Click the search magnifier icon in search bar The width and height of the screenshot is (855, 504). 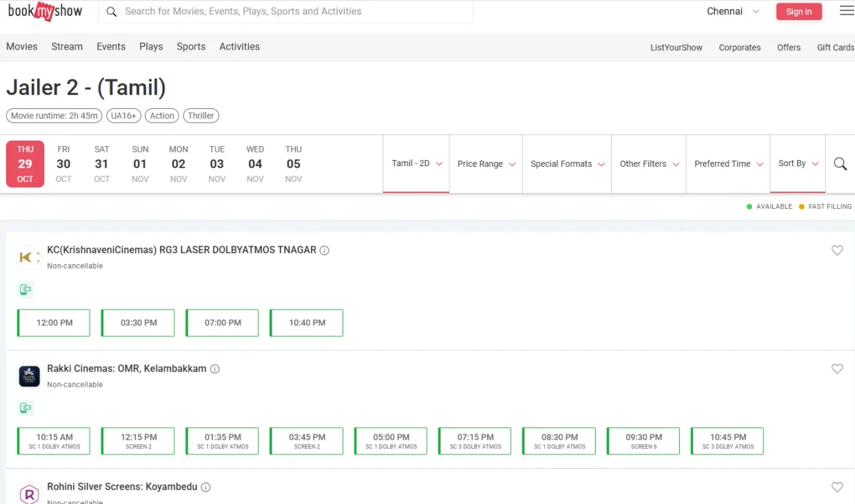(111, 12)
